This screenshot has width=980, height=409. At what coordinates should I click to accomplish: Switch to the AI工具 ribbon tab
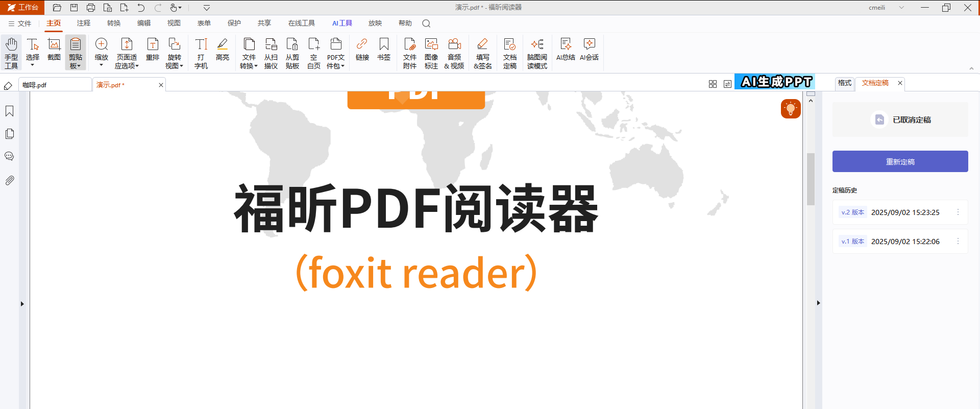[342, 23]
